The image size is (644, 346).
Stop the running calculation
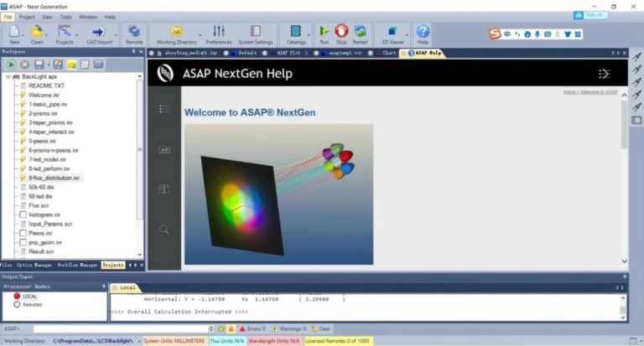(x=341, y=34)
